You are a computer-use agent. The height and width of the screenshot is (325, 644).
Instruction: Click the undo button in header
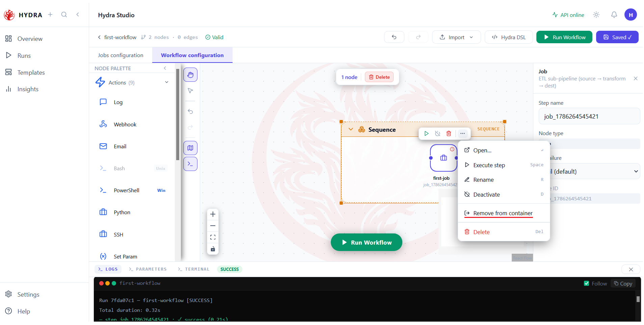[x=394, y=37]
